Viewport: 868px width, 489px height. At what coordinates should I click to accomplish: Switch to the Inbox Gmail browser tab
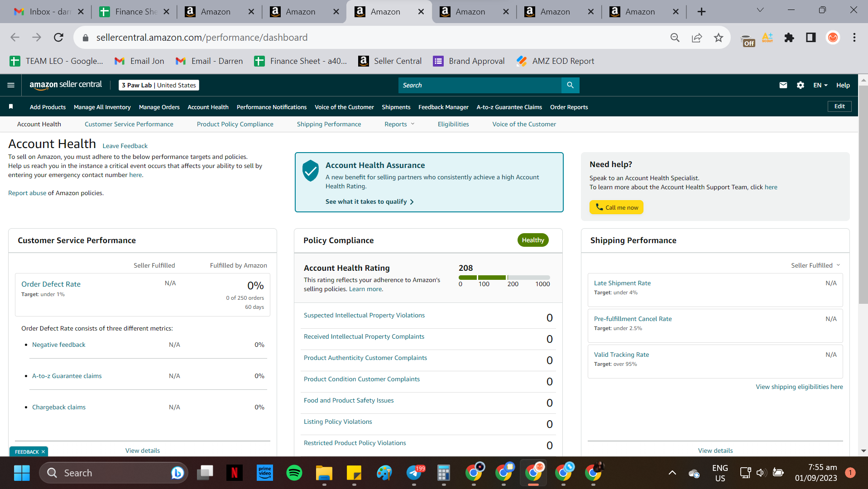click(x=49, y=12)
